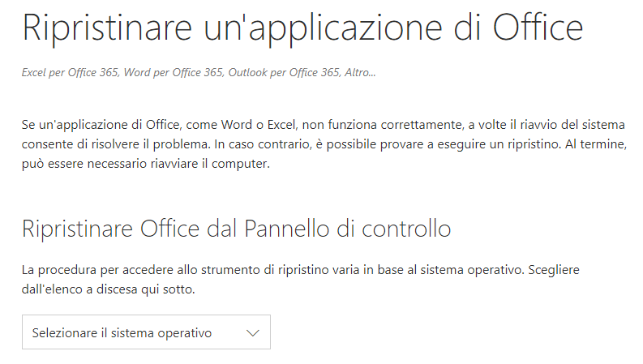Select the Ripristinare Office dal Pannello di controllo heading
The height and width of the screenshot is (364, 643).
(x=237, y=229)
